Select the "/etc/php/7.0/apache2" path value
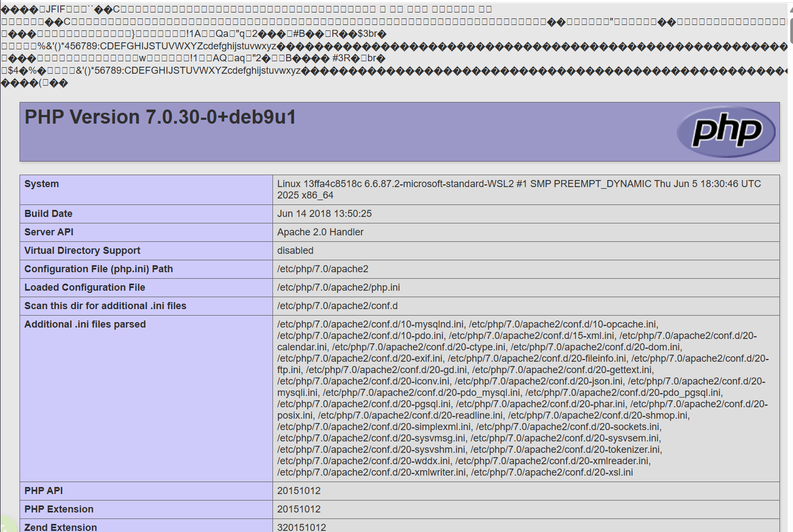793x532 pixels. [323, 269]
